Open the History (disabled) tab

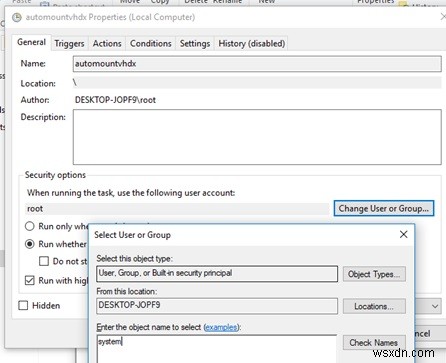[x=252, y=44]
